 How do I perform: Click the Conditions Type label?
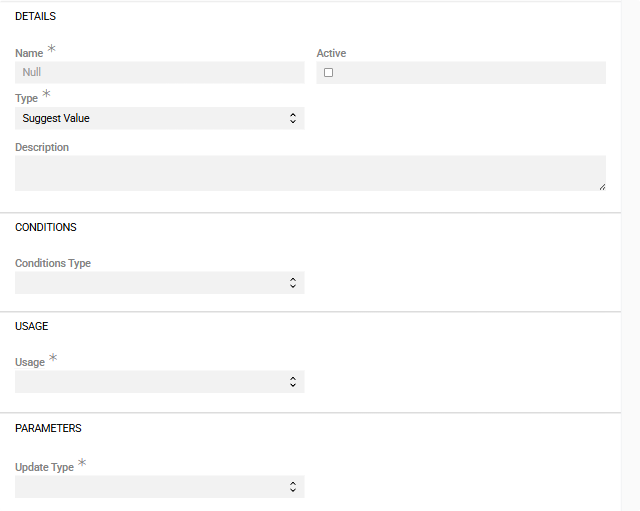pyautogui.click(x=53, y=263)
